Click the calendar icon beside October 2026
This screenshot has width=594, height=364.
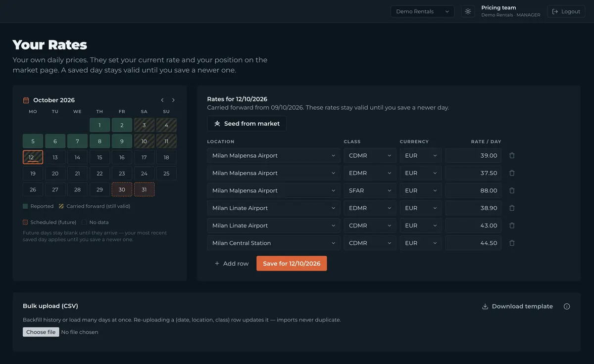pyautogui.click(x=26, y=100)
